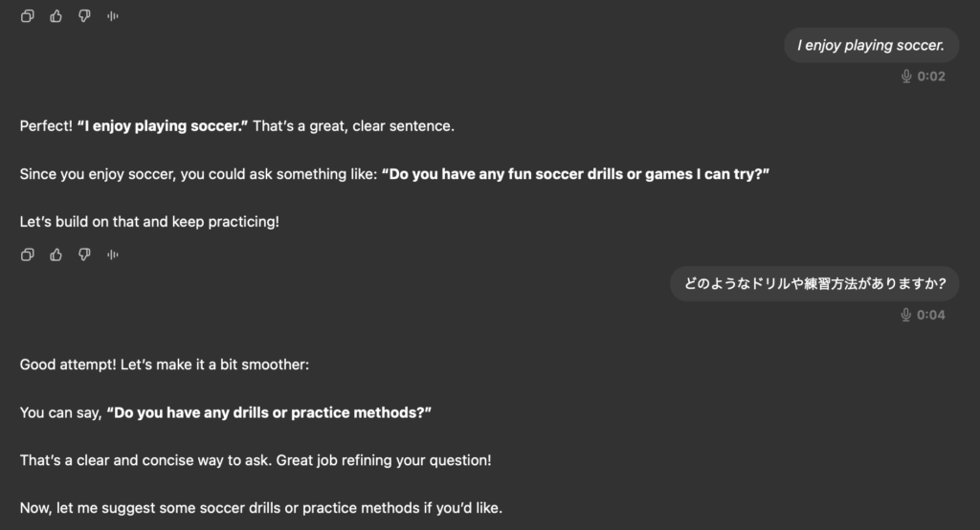980x530 pixels.
Task: Click the 'Perfect!' response line
Action: pos(237,126)
